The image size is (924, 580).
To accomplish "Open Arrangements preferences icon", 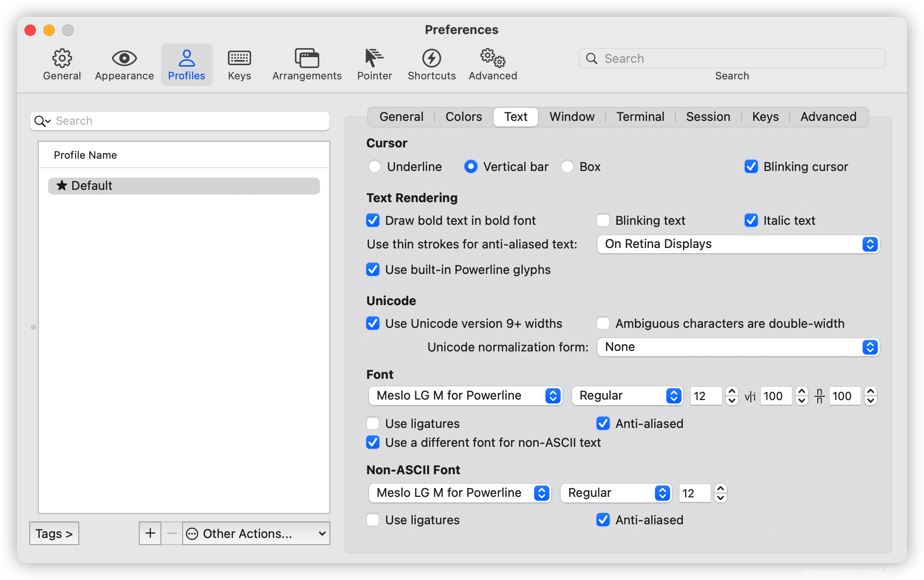I will click(307, 59).
